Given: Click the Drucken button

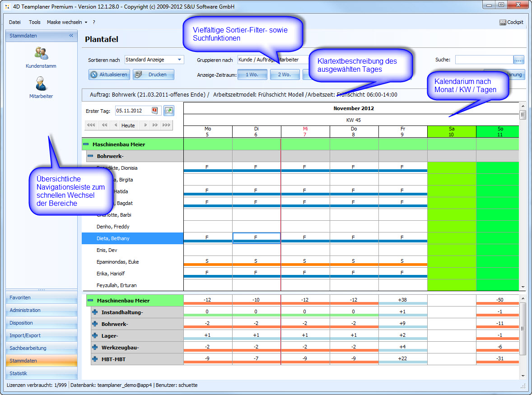Looking at the screenshot, I should click(x=153, y=74).
